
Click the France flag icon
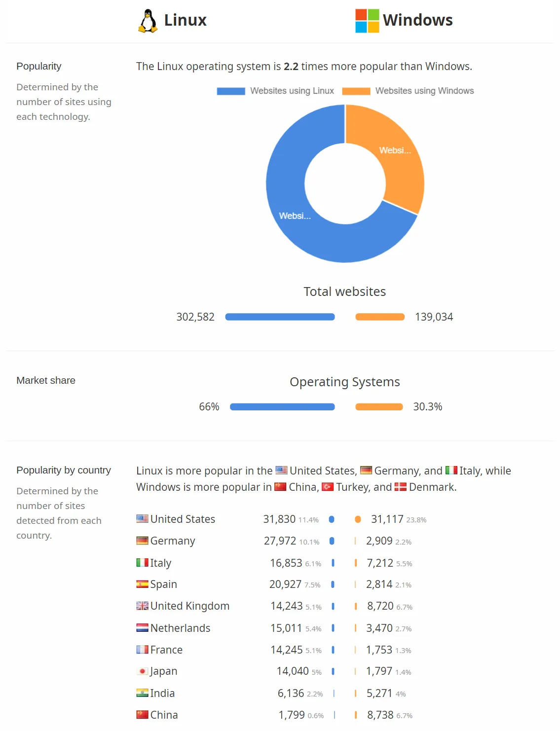[x=142, y=650]
